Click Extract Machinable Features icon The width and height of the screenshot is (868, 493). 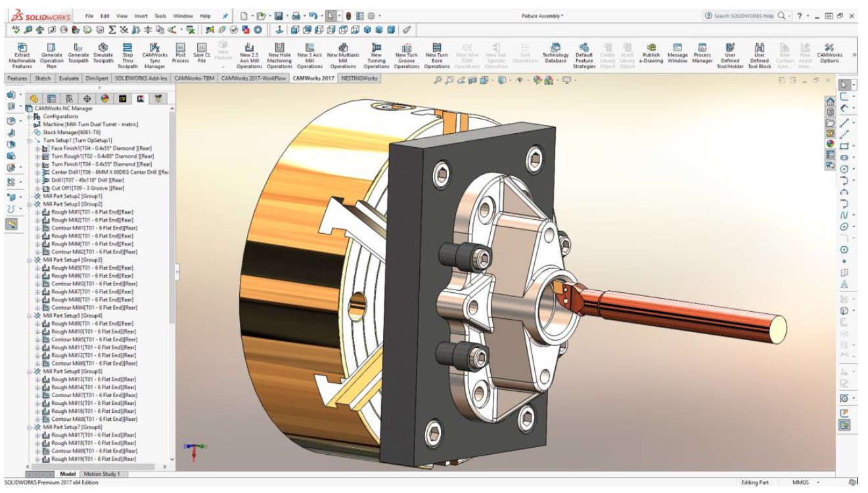22,48
